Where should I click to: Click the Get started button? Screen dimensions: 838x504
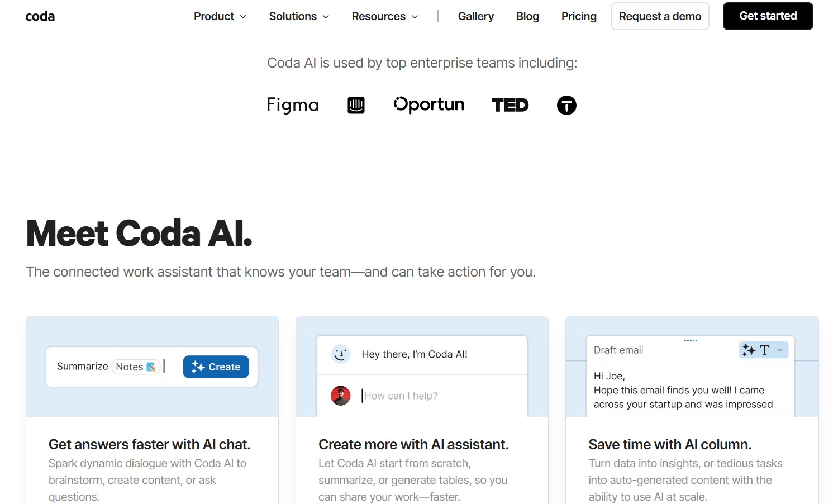pyautogui.click(x=768, y=16)
